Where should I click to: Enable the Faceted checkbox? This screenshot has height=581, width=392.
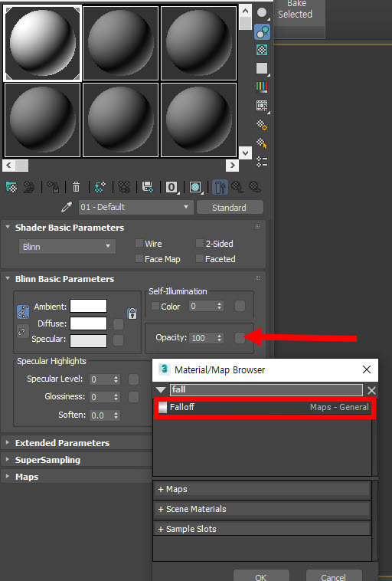(x=200, y=258)
